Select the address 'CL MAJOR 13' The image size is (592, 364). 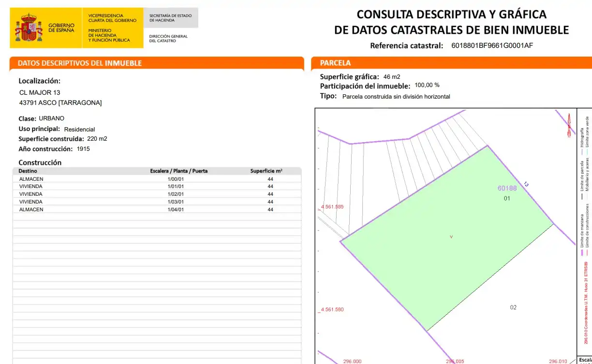pyautogui.click(x=40, y=92)
